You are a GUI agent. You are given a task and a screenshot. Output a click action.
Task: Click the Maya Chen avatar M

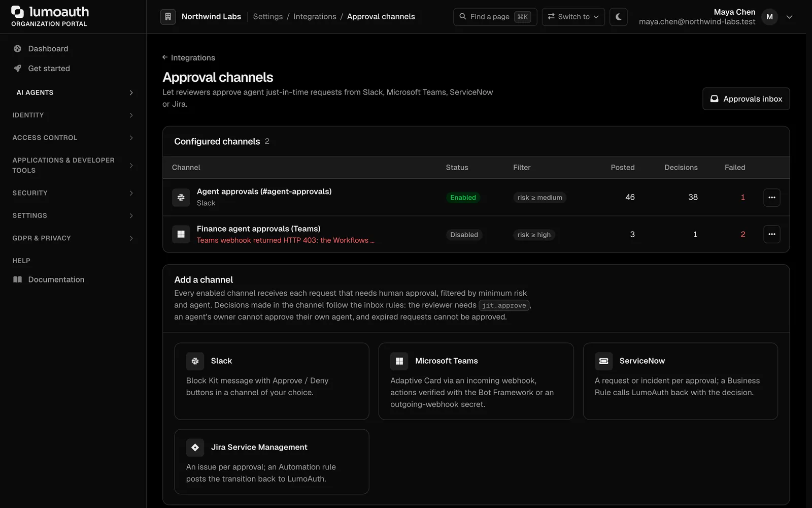coord(769,17)
